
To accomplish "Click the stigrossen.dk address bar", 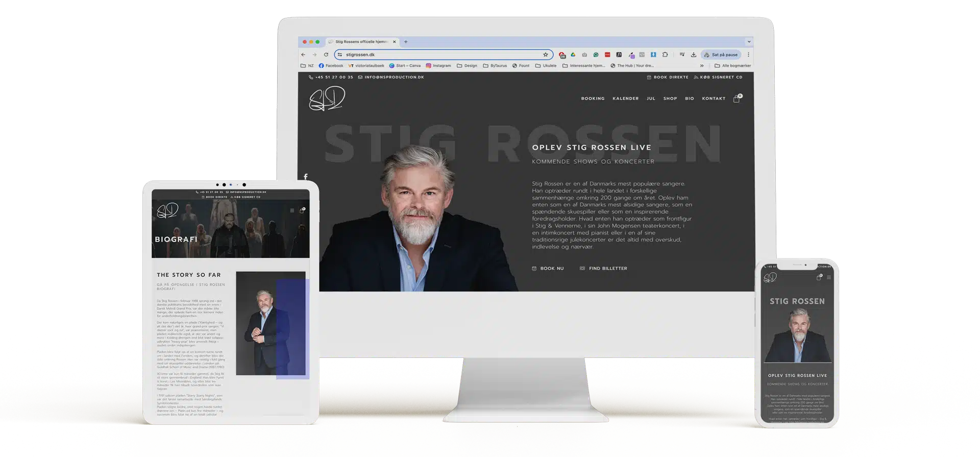I will (x=439, y=55).
